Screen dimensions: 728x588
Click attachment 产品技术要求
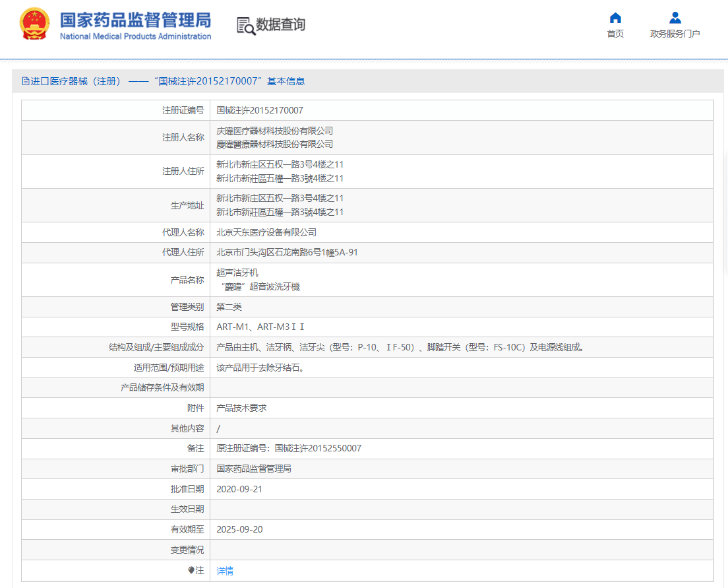click(241, 408)
